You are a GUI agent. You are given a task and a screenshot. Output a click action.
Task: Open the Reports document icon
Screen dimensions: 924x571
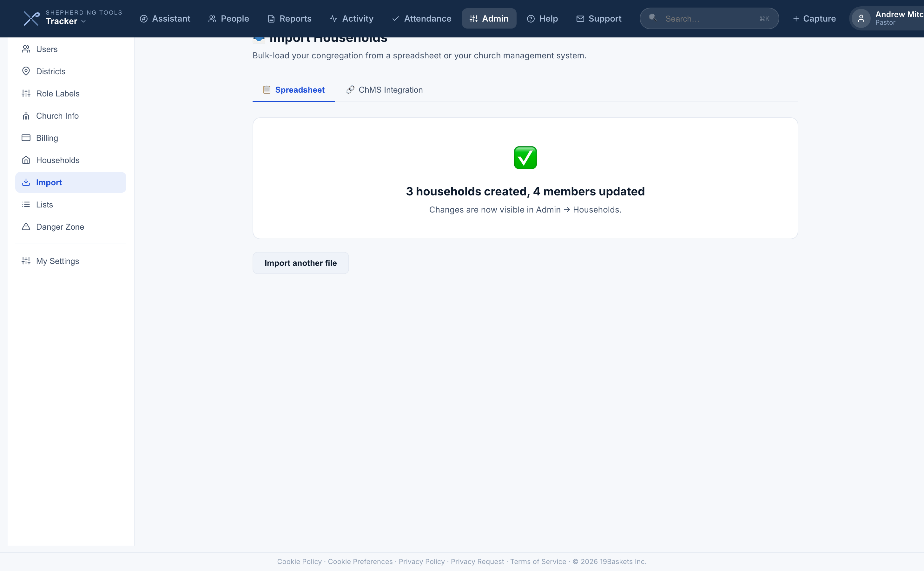[x=271, y=18]
